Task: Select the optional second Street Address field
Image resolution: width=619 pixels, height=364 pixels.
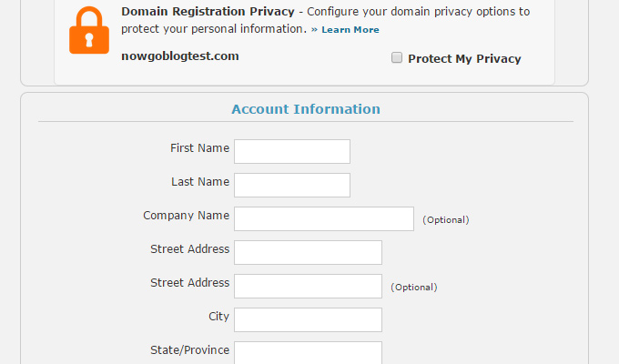Action: [x=308, y=287]
